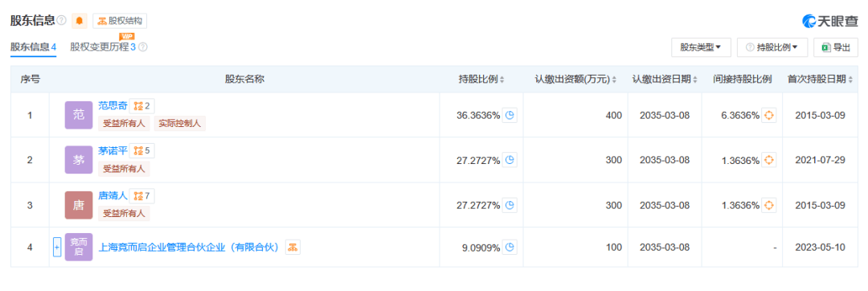This screenshot has width=868, height=291.
Task: Click the indirect holding icon in 唐靖人 row
Action: click(769, 205)
